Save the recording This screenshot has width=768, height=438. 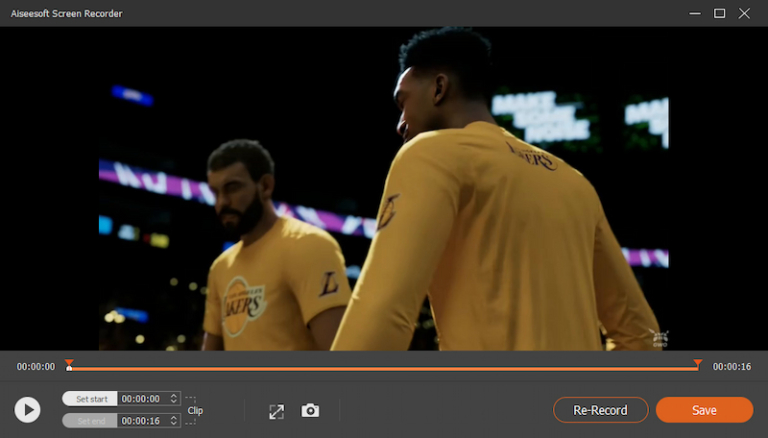[704, 410]
